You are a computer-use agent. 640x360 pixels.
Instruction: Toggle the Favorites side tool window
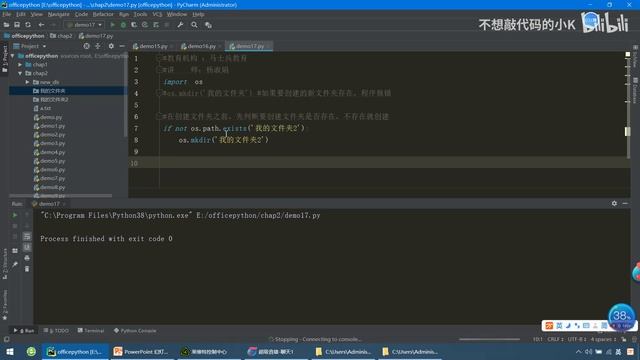pos(5,304)
